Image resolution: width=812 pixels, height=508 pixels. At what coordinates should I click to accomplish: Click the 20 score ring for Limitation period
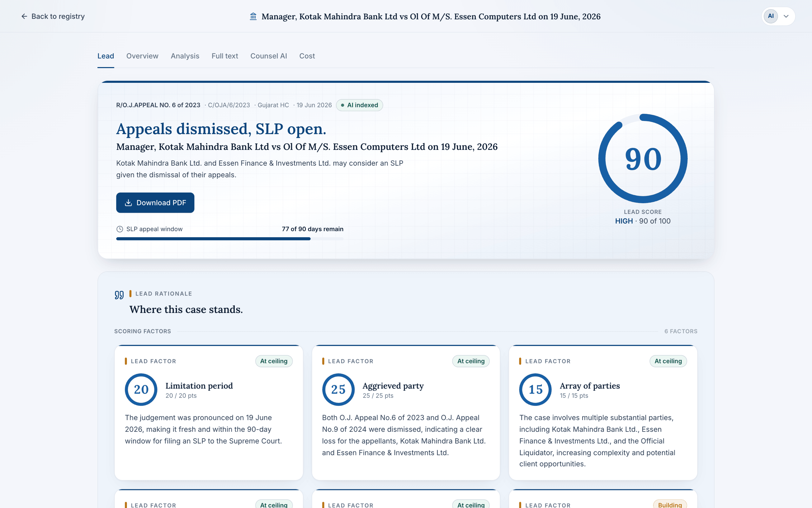click(141, 389)
